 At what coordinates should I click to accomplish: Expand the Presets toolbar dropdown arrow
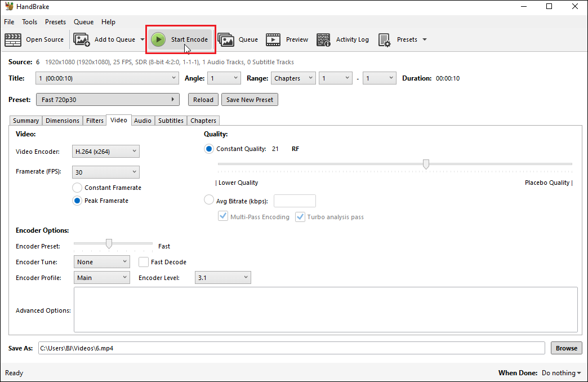coord(425,39)
